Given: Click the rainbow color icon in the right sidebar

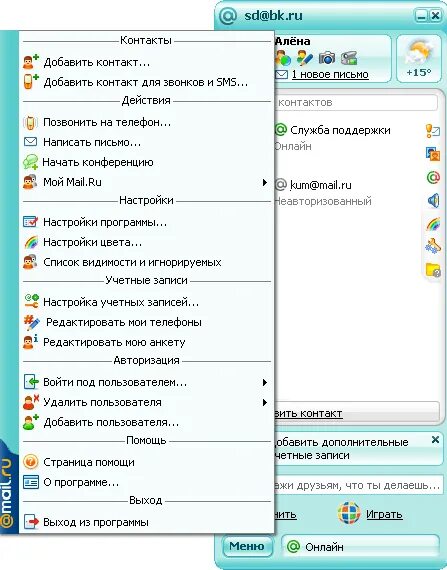Looking at the screenshot, I should [433, 224].
